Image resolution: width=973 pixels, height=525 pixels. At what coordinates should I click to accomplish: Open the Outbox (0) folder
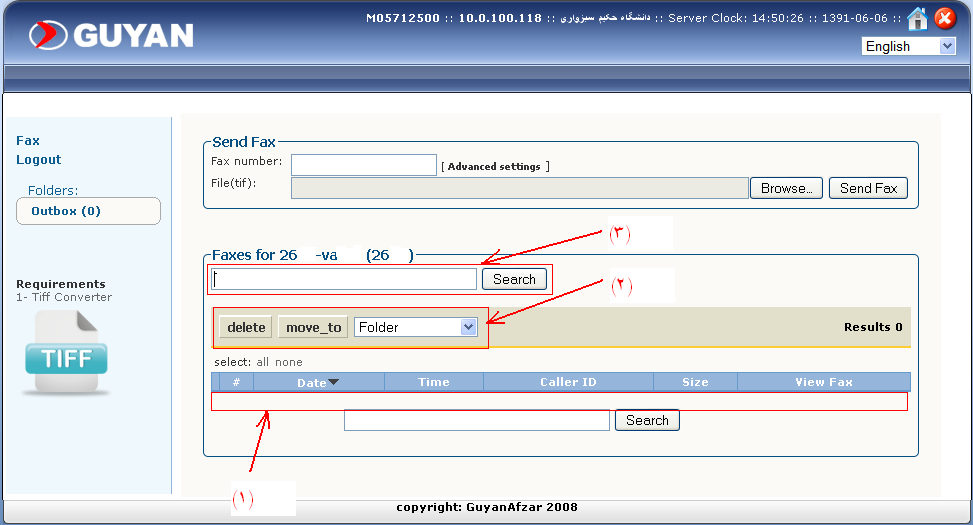pos(66,211)
